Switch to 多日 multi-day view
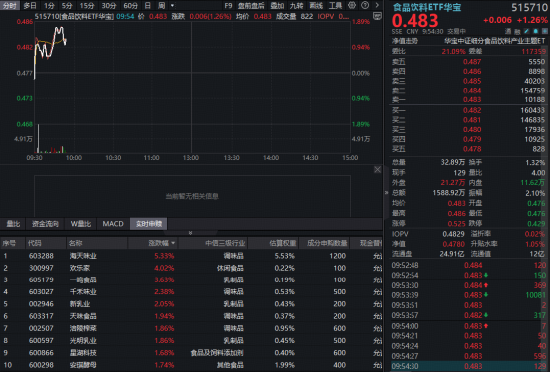550x372 pixels. pos(30,6)
